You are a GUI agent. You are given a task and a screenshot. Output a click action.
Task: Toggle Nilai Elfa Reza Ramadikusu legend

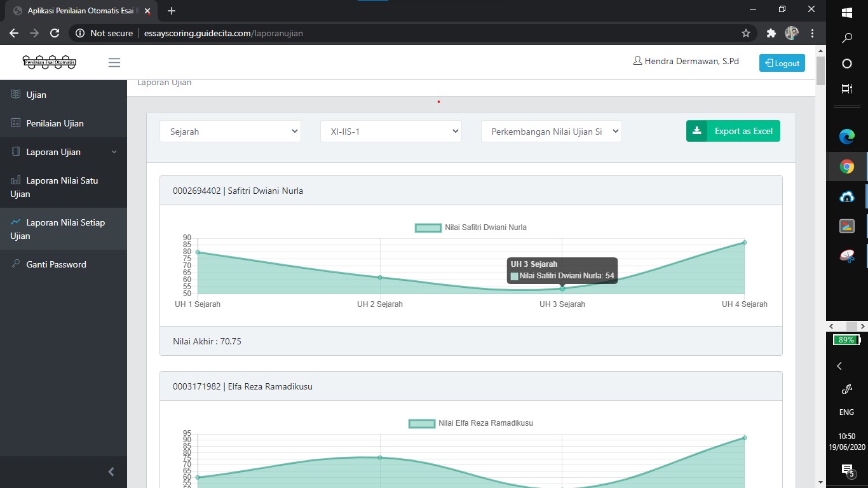point(471,423)
